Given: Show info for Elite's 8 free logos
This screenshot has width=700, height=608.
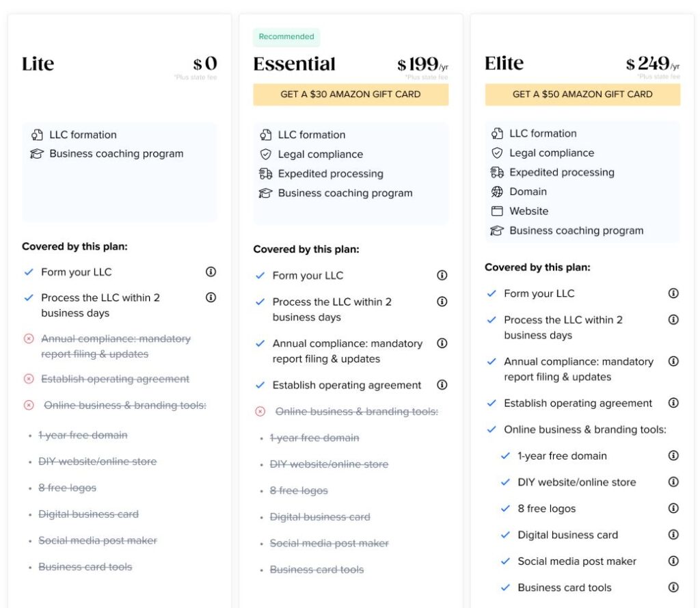Looking at the screenshot, I should pos(673,508).
